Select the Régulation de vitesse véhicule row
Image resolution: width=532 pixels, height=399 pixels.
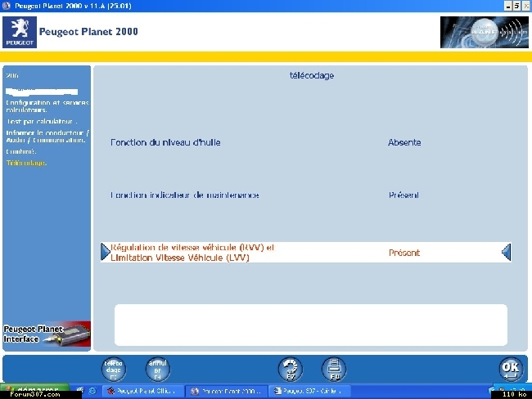[306, 252]
